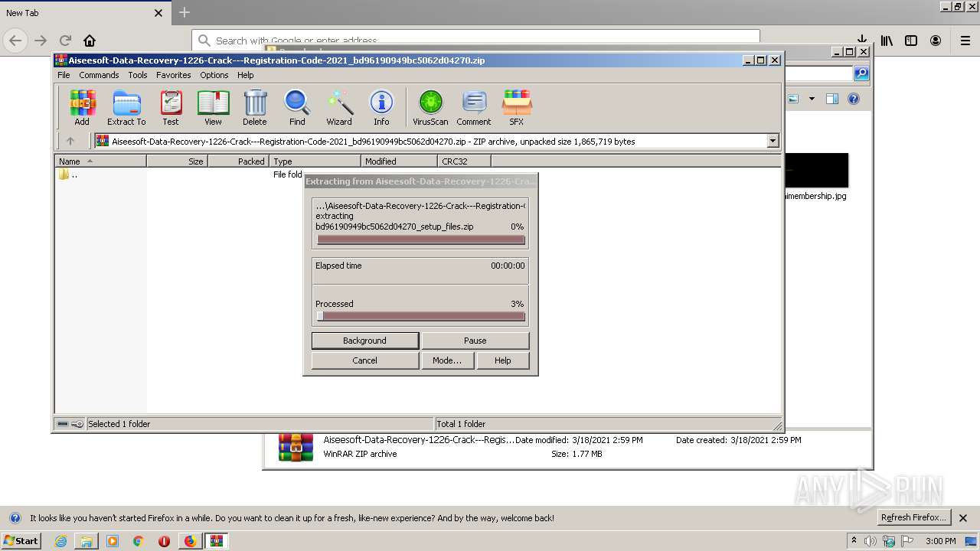Viewport: 980px width, 551px height.
Task: Click Refresh Firefox button
Action: (x=913, y=517)
